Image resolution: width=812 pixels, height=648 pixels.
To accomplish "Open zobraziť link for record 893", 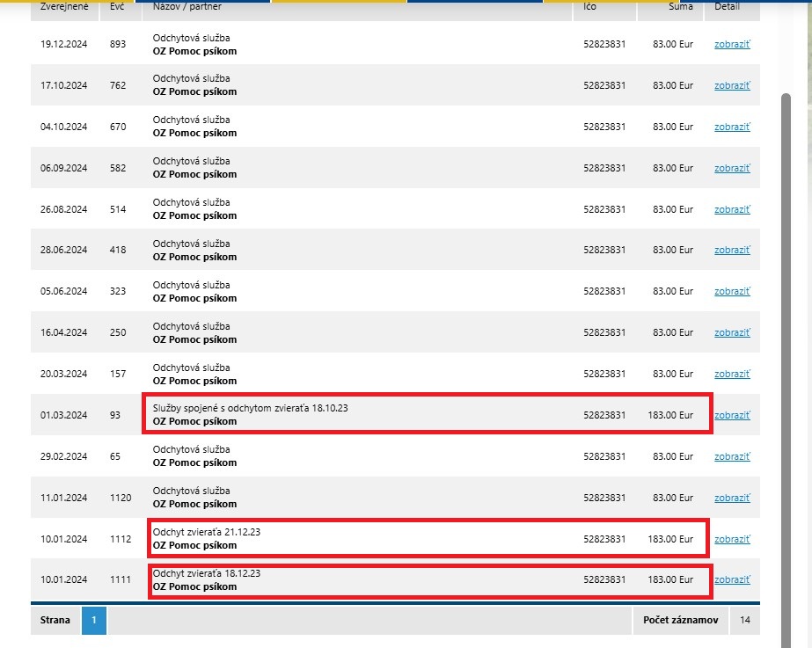I will pos(731,45).
